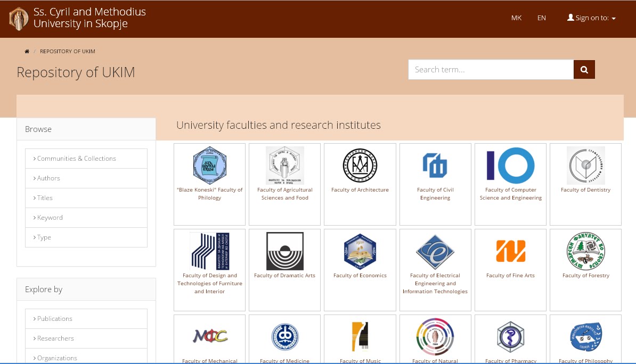Viewport: 636px width, 364px height.
Task: Click Ss. Cyril and Methodius University title
Action: 89,18
